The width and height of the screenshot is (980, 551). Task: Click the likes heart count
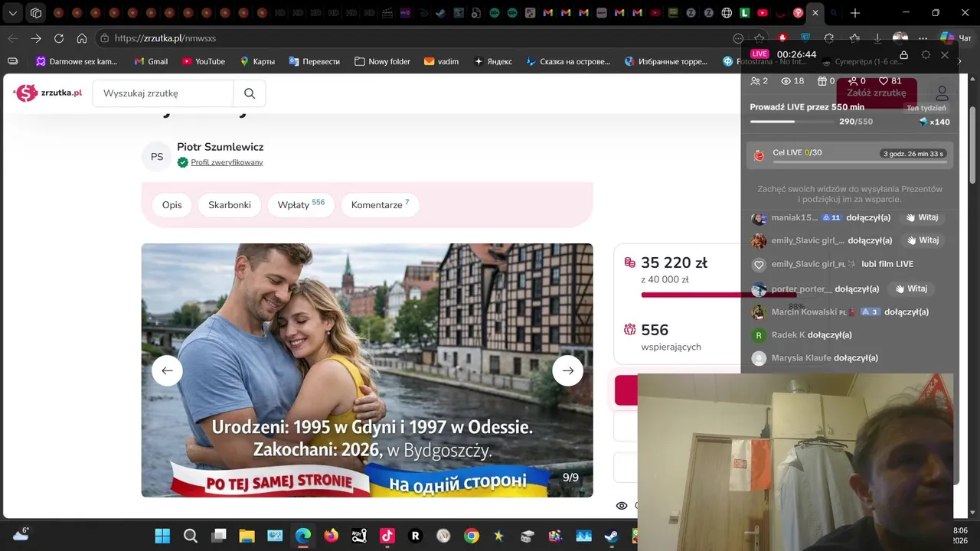tap(890, 81)
